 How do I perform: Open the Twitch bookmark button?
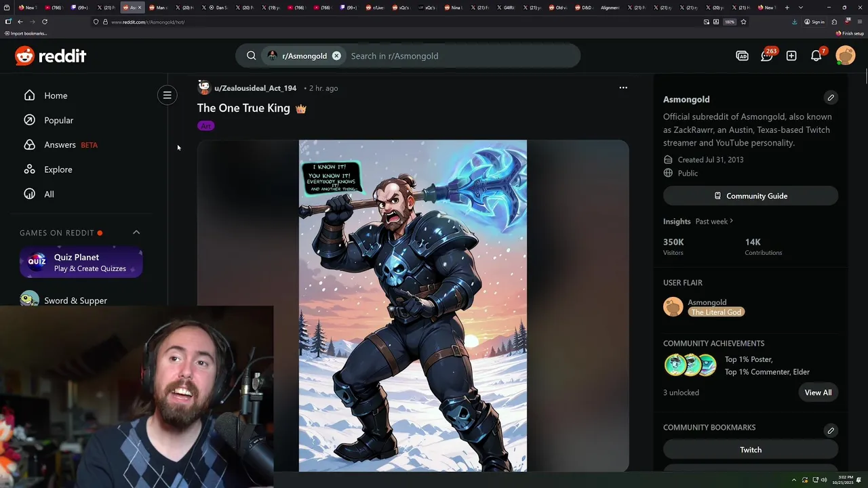[x=751, y=450]
